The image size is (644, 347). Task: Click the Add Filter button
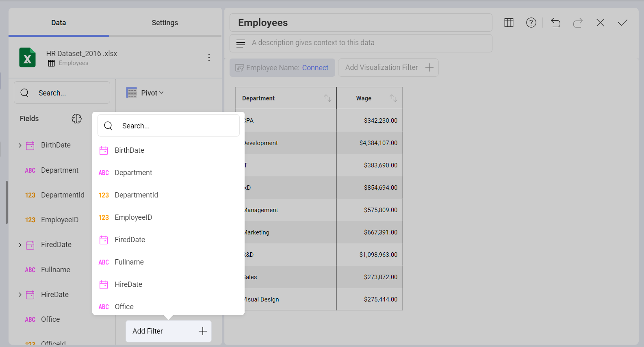[168, 331]
